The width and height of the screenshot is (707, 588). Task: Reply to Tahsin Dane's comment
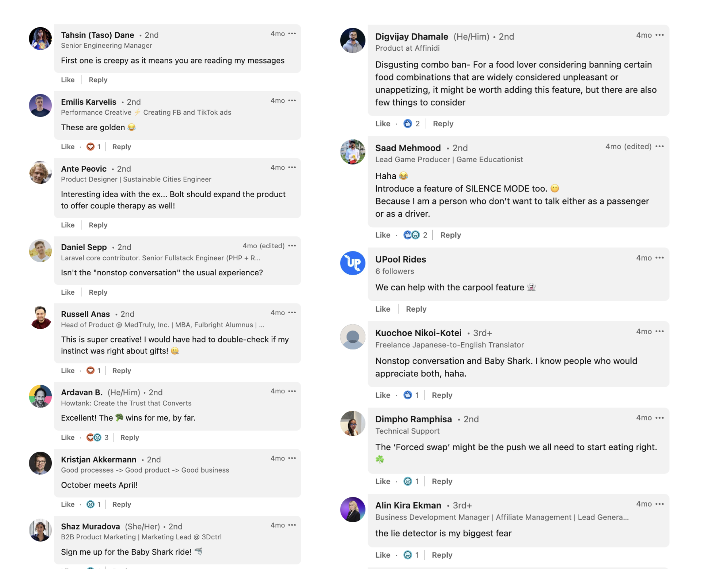pos(98,80)
